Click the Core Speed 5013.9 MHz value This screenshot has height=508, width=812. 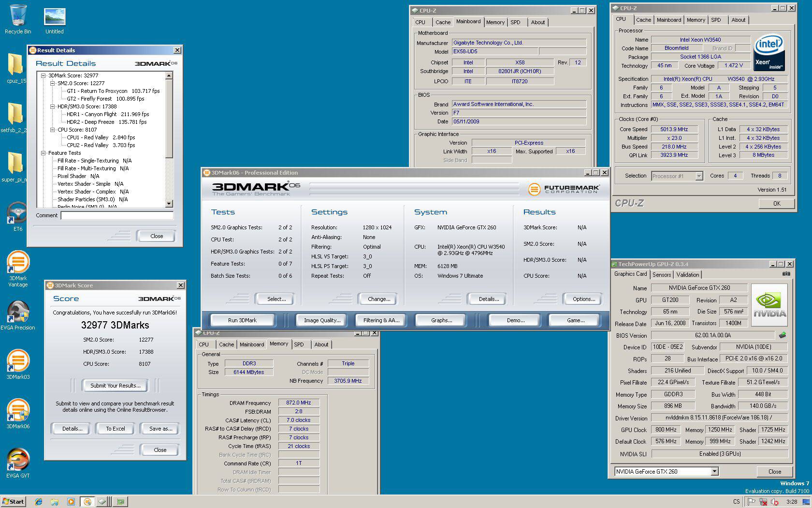tap(674, 129)
